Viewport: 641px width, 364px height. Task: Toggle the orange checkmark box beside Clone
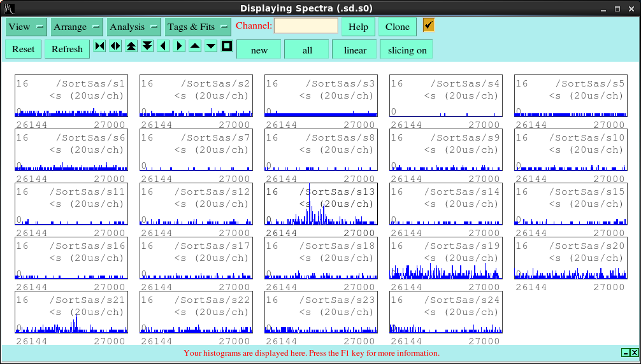tap(429, 25)
